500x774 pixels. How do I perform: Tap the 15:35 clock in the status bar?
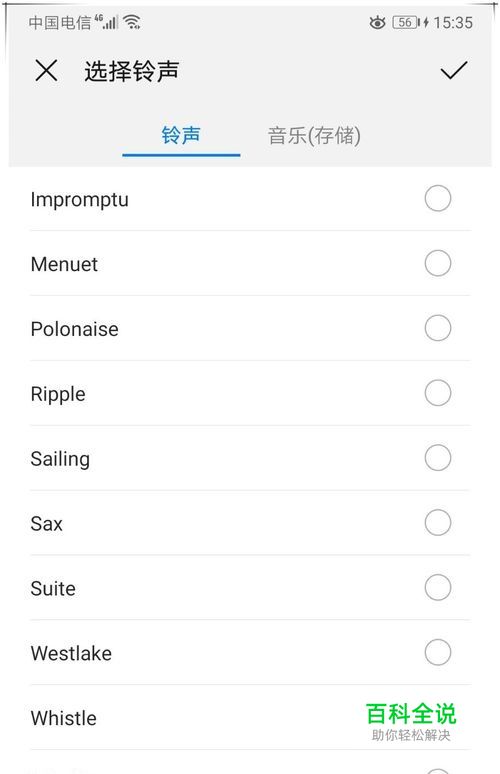pyautogui.click(x=453, y=22)
